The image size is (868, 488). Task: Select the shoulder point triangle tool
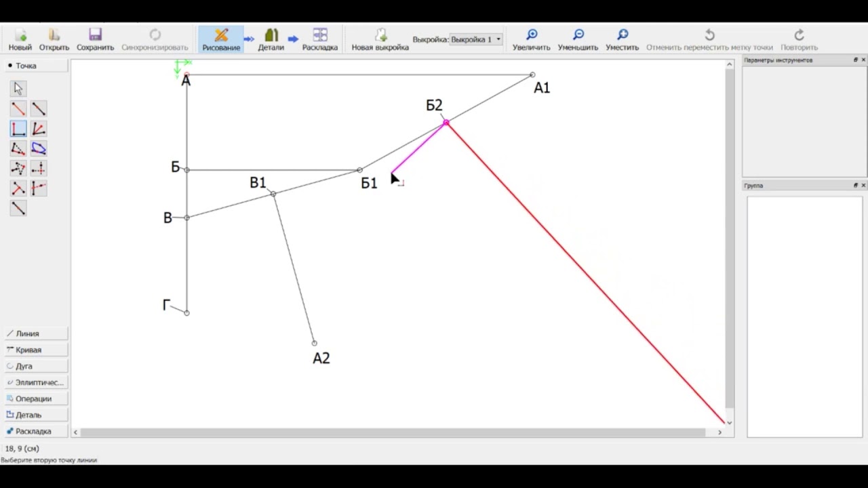pos(18,148)
